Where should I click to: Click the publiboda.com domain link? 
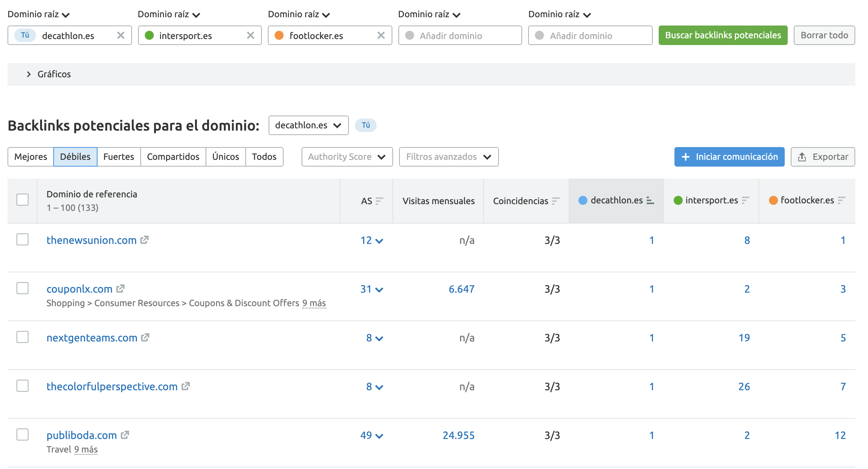tap(81, 435)
